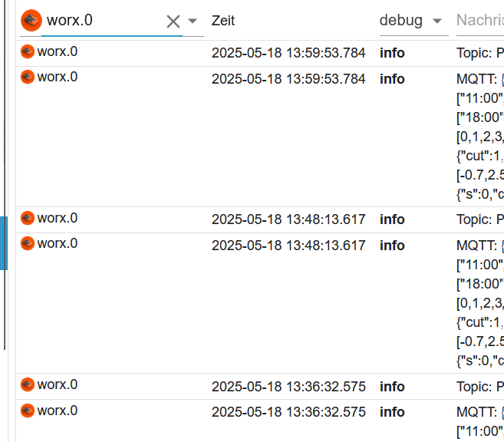504x442 pixels.
Task: Expand the debug severity level dropdown
Action: [x=437, y=21]
